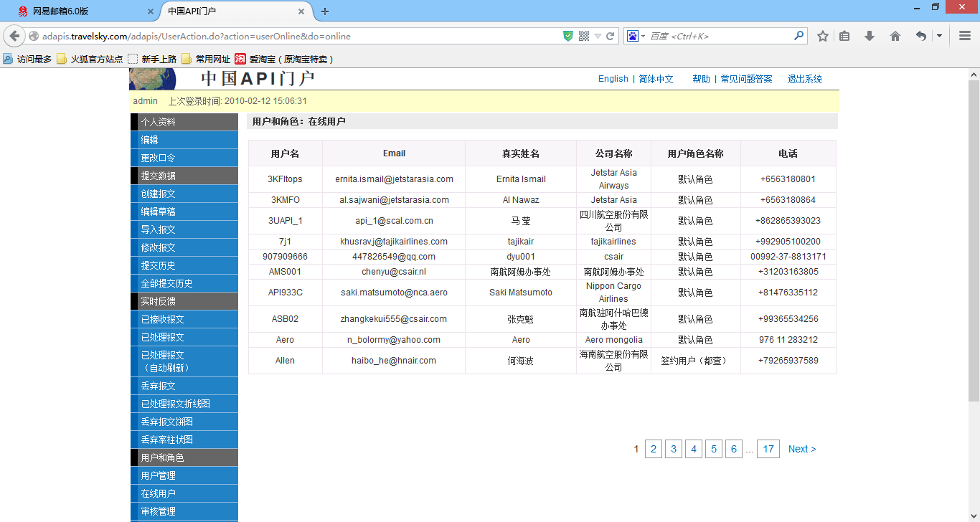This screenshot has height=522, width=980.
Task: Select 编辑草稿 in the sidebar
Action: tap(184, 212)
